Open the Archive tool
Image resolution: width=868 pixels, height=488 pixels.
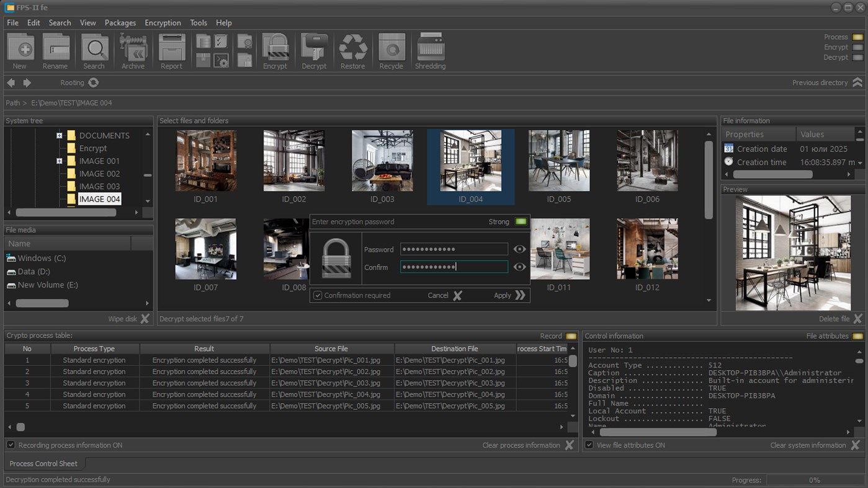click(133, 48)
